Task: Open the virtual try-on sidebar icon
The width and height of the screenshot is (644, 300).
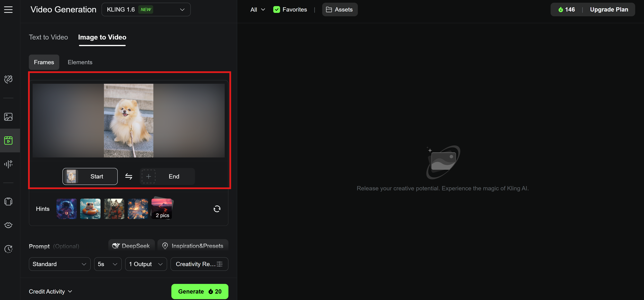Action: pyautogui.click(x=8, y=201)
